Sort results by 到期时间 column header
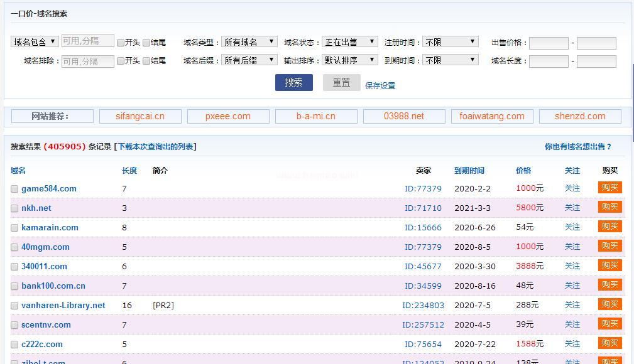This screenshot has height=364, width=634. click(x=469, y=170)
